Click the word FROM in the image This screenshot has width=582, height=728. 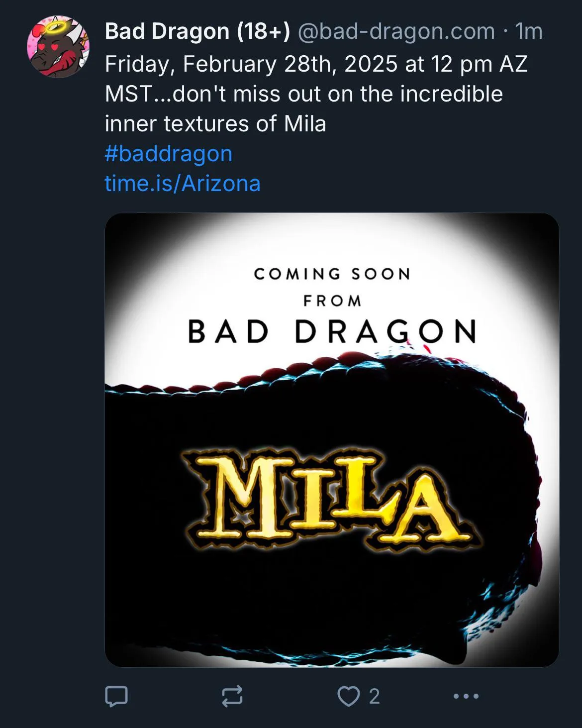(332, 301)
